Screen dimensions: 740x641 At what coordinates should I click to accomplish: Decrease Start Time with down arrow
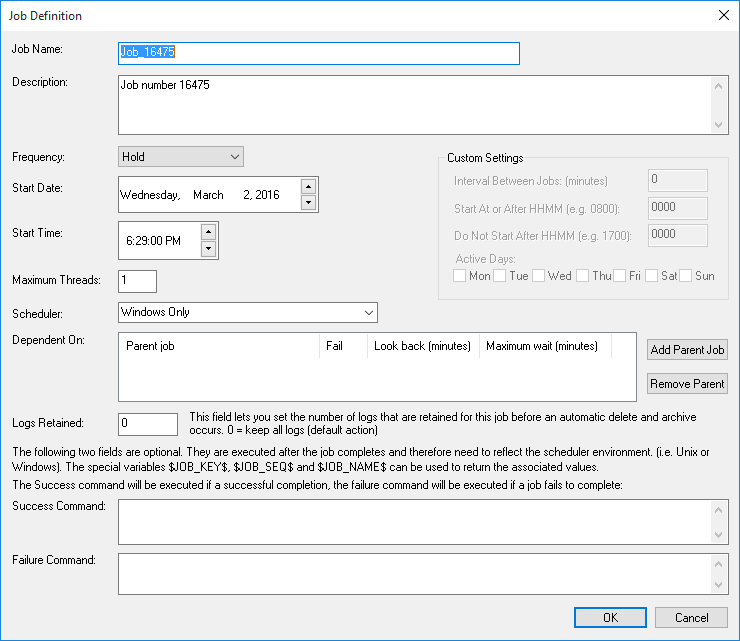(208, 248)
